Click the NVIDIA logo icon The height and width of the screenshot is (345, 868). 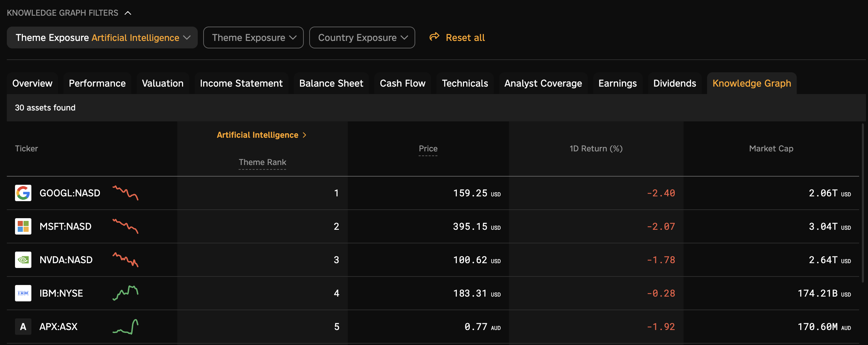point(23,260)
